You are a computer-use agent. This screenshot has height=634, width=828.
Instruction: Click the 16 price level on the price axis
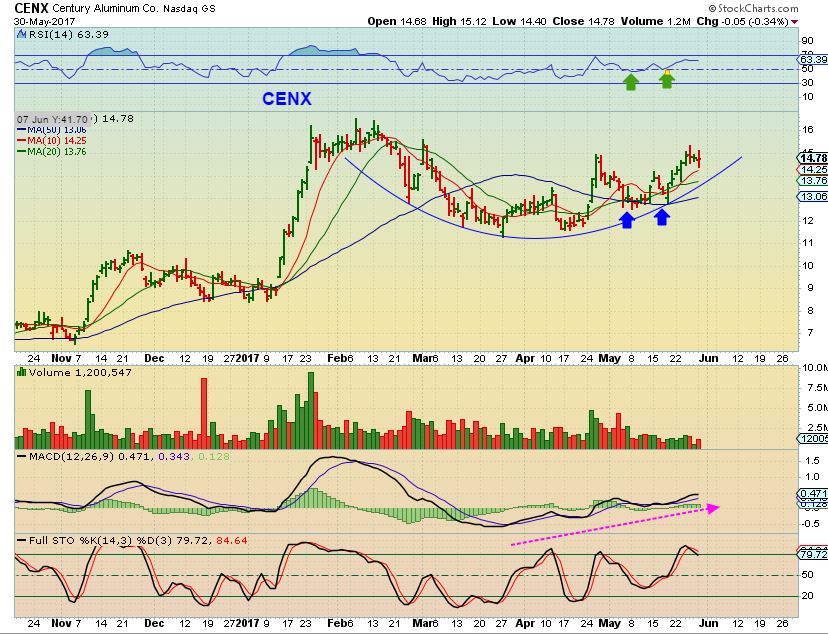[807, 130]
